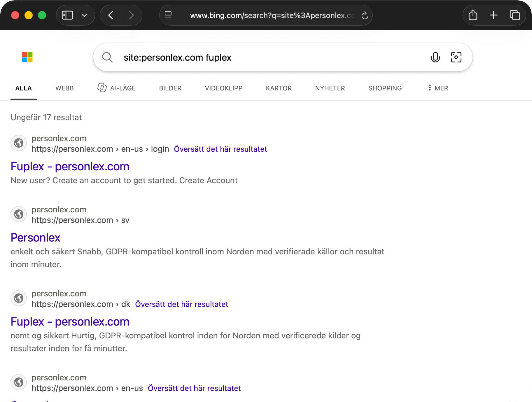Click globe favicon of the last en-us result
The height and width of the screenshot is (402, 532).
(19, 382)
